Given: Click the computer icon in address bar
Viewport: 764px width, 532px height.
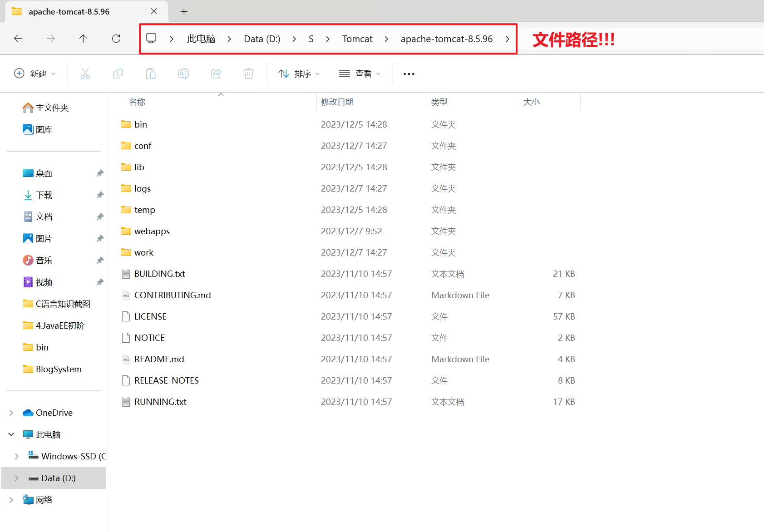Looking at the screenshot, I should click(151, 39).
